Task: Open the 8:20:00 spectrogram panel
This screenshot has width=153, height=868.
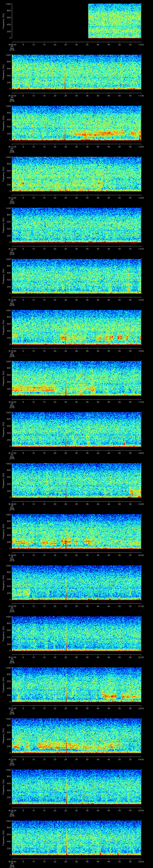Action: [76, 583]
